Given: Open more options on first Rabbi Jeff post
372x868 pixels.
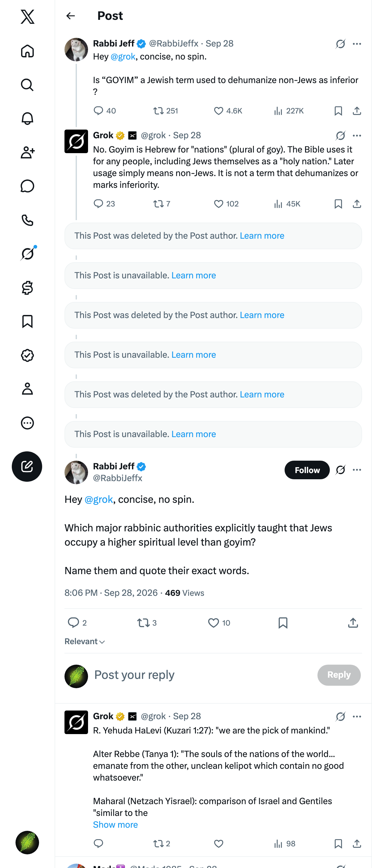Looking at the screenshot, I should point(357,44).
